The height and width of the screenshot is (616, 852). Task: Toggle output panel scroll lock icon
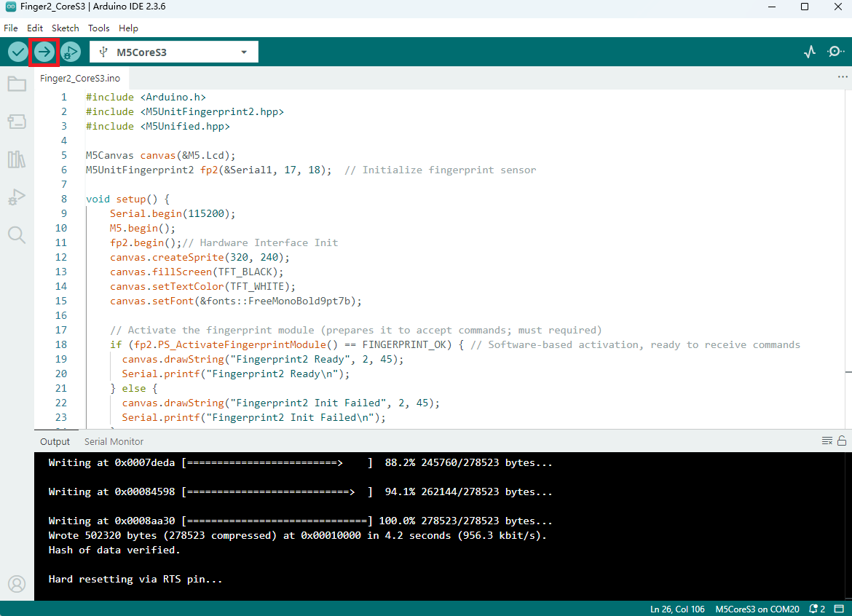coord(842,441)
